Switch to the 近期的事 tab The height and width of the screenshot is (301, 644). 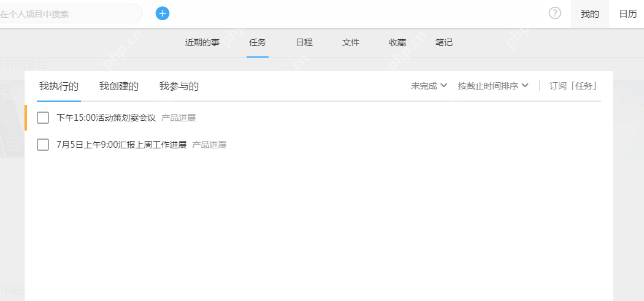click(202, 42)
